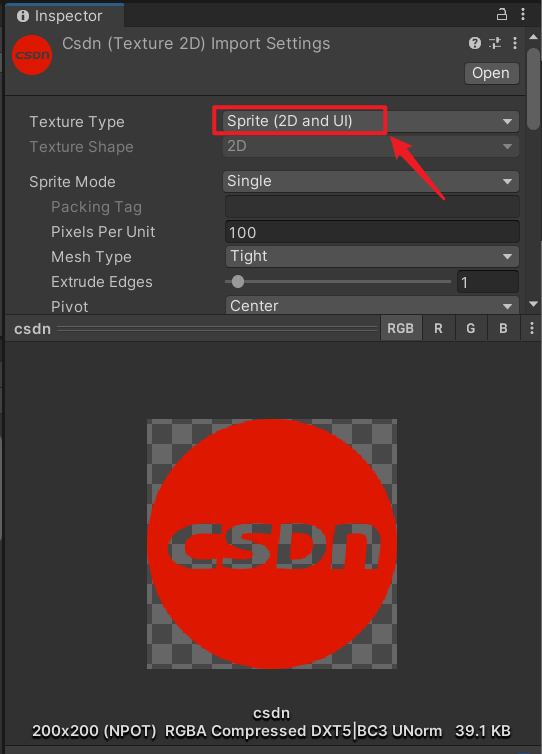Open the Inspector tab's three-dot menu
The width and height of the screenshot is (542, 754).
click(x=523, y=14)
